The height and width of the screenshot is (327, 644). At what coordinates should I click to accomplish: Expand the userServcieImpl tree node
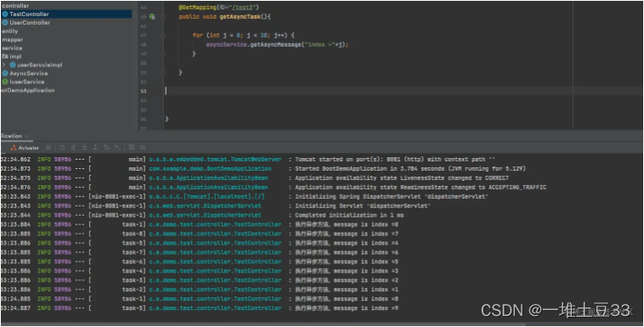tap(3, 65)
